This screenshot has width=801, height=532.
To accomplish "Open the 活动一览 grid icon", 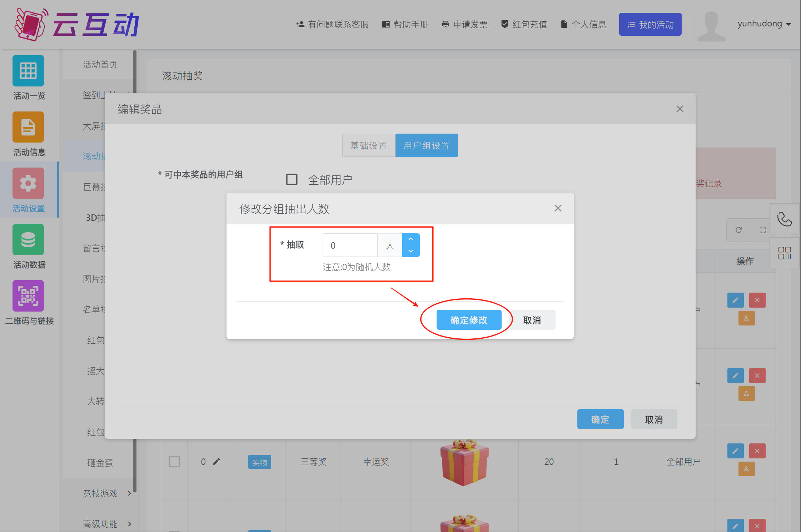I will [28, 71].
